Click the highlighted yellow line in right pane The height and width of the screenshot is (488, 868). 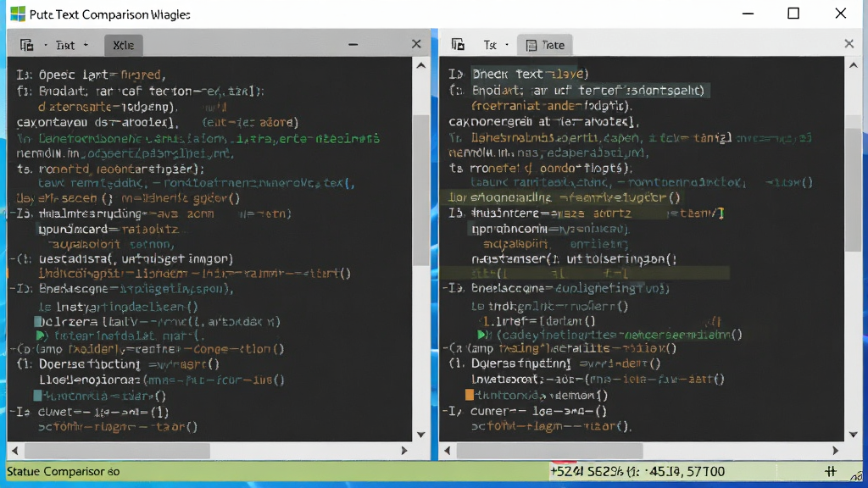pos(565,197)
